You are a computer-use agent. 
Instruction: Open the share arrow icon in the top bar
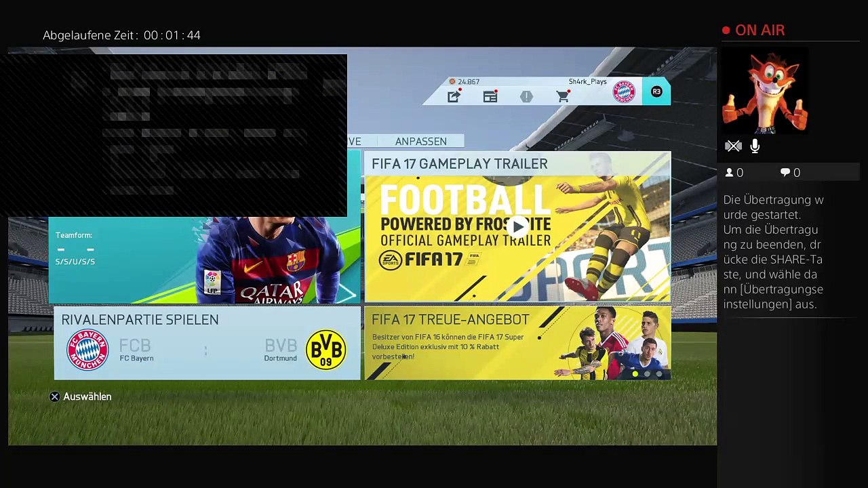click(x=454, y=97)
